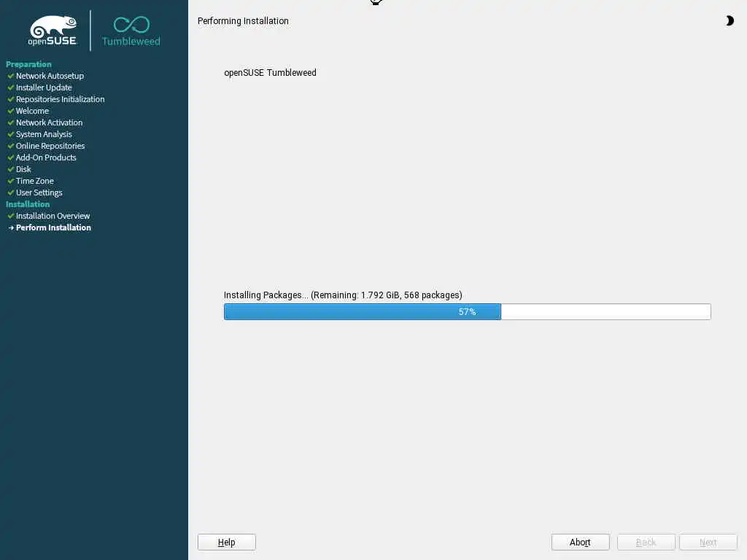Viewport: 747px width, 560px height.
Task: Click arrow icon beside Perform Installation
Action: pyautogui.click(x=11, y=227)
